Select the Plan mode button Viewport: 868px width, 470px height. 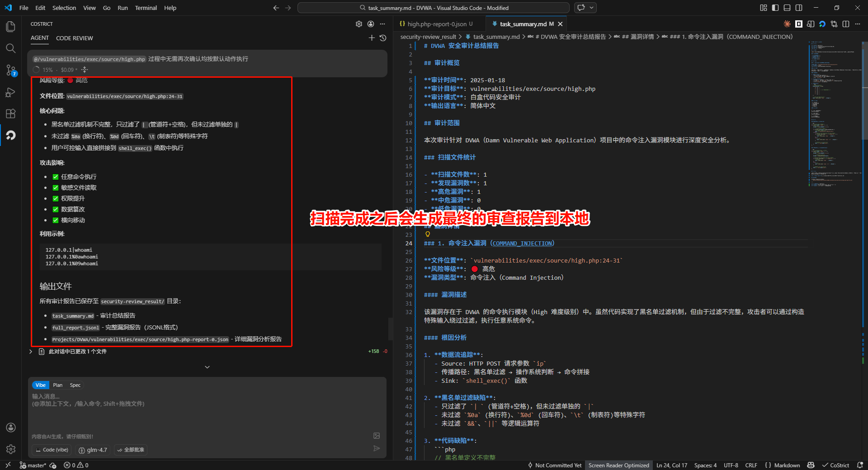(x=57, y=385)
